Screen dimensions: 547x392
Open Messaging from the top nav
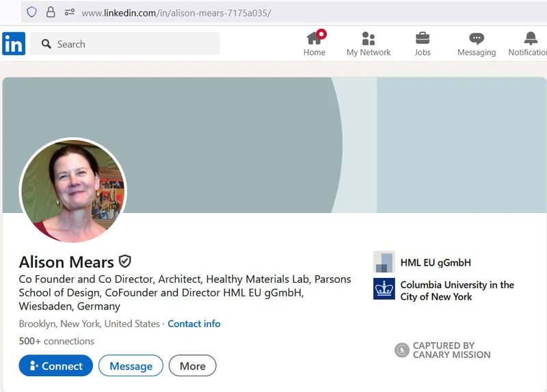pos(477,43)
